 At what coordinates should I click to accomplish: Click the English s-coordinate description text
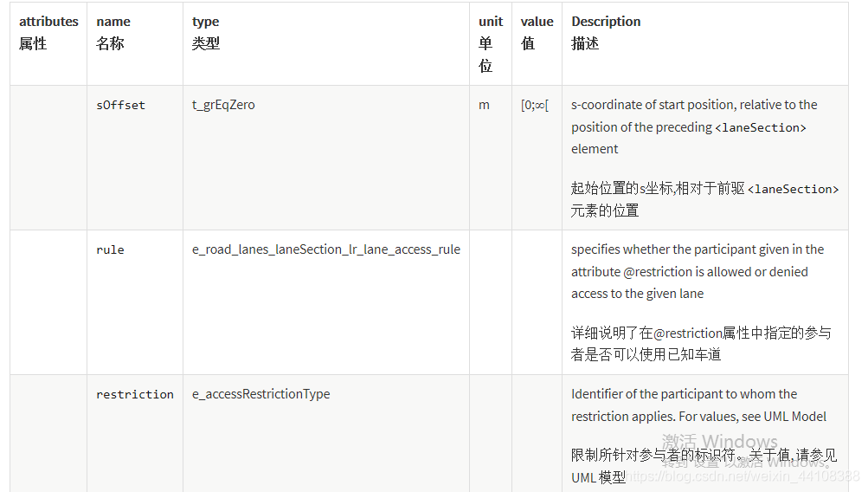[694, 126]
